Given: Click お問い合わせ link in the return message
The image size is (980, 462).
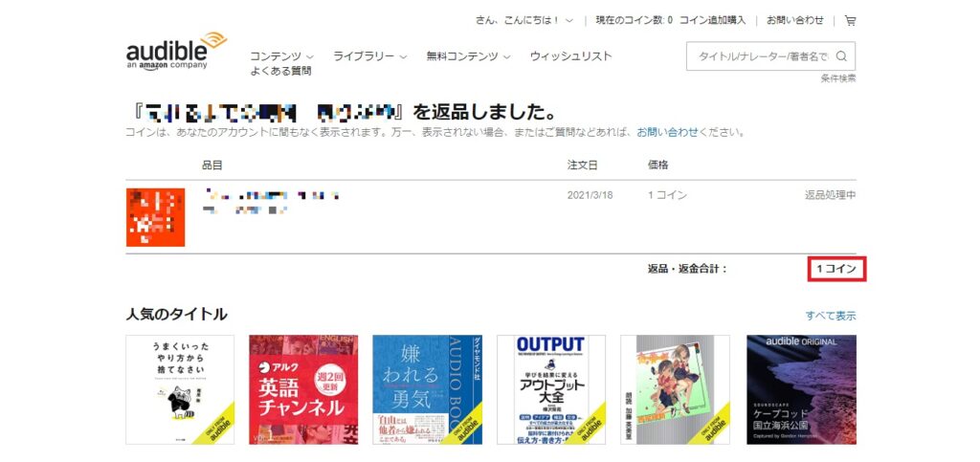Looking at the screenshot, I should 667,132.
